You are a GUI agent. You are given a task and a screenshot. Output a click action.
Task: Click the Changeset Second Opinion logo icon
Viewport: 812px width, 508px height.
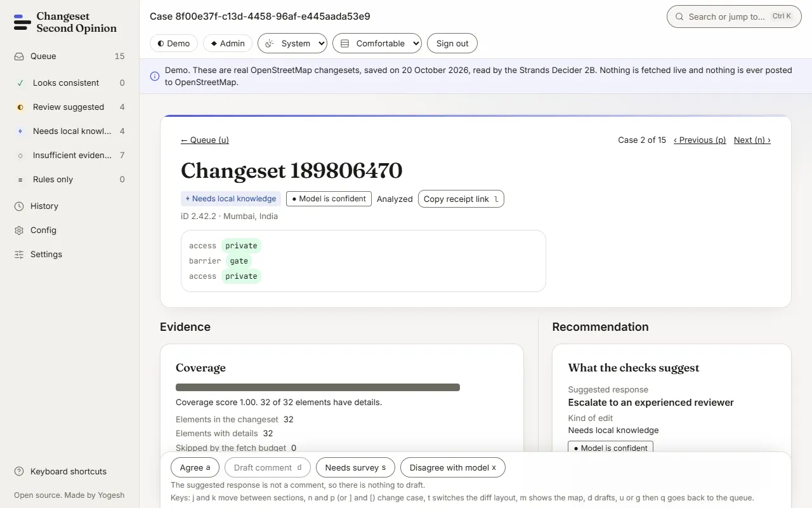coord(22,22)
